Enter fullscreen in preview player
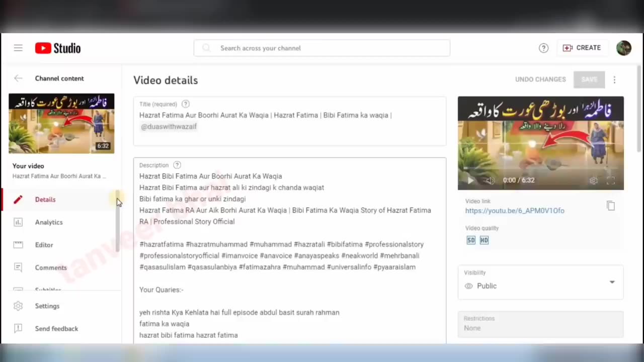 pyautogui.click(x=611, y=180)
